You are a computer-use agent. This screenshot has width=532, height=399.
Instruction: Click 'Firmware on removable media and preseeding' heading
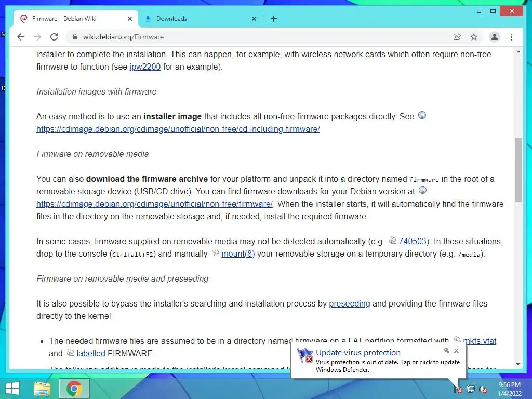pos(122,278)
